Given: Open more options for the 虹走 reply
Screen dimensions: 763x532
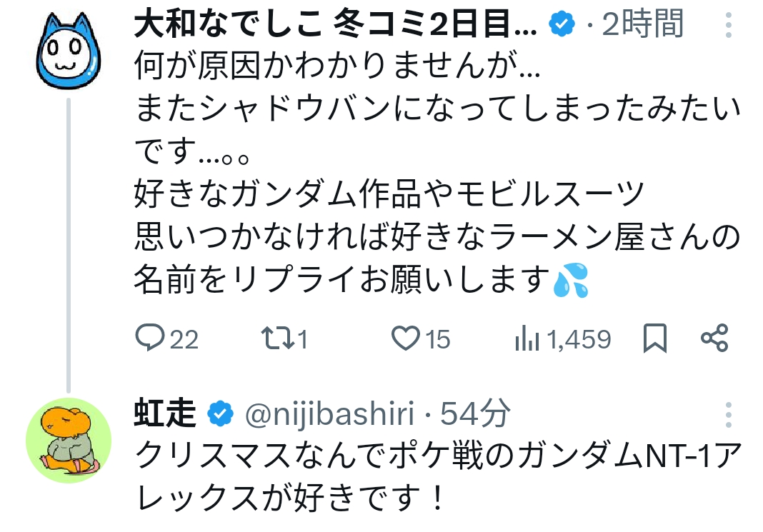Looking at the screenshot, I should pyautogui.click(x=728, y=414).
